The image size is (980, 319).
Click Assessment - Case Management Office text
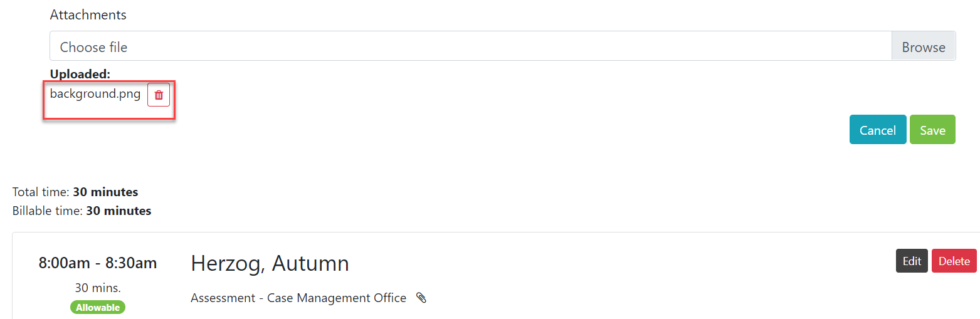pos(298,298)
